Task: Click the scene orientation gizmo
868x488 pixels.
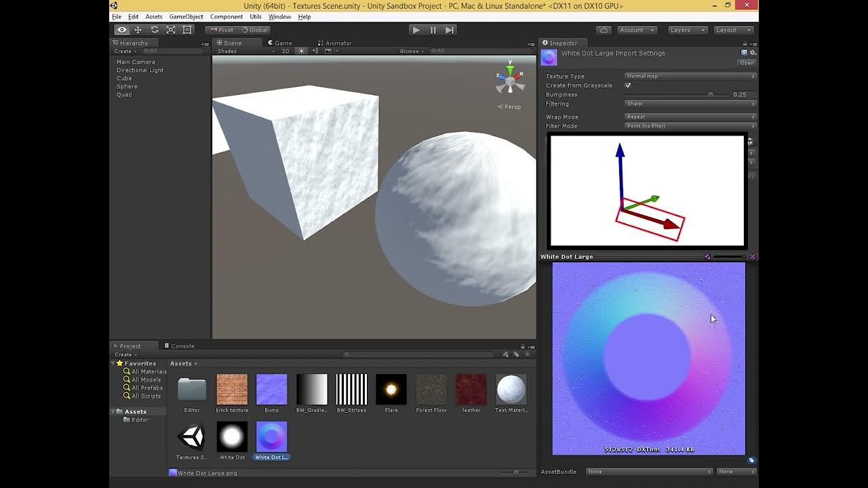Action: coord(509,81)
